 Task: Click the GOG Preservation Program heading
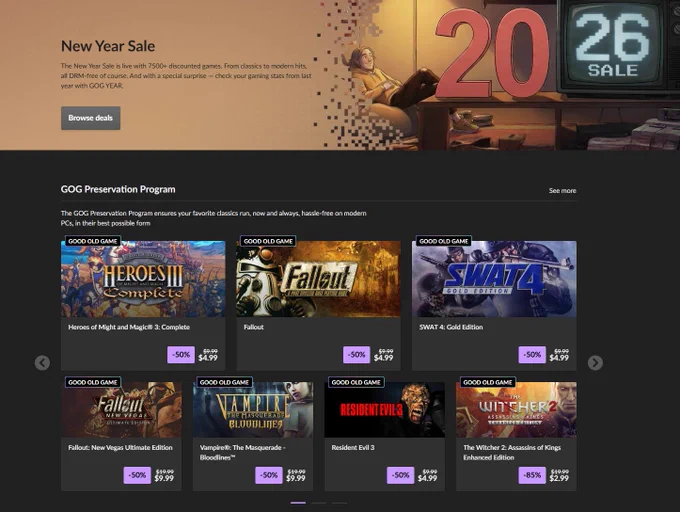click(x=118, y=189)
